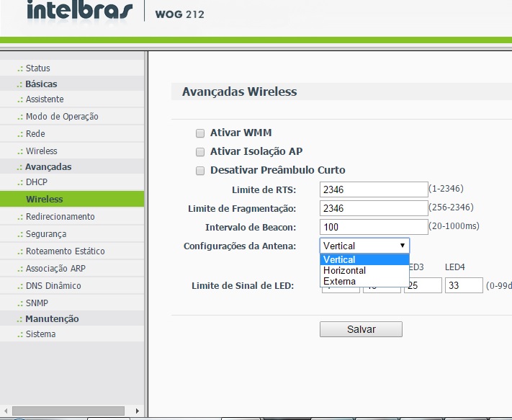
Task: Toggle the Ativar Isolação AP checkbox
Action: [200, 152]
